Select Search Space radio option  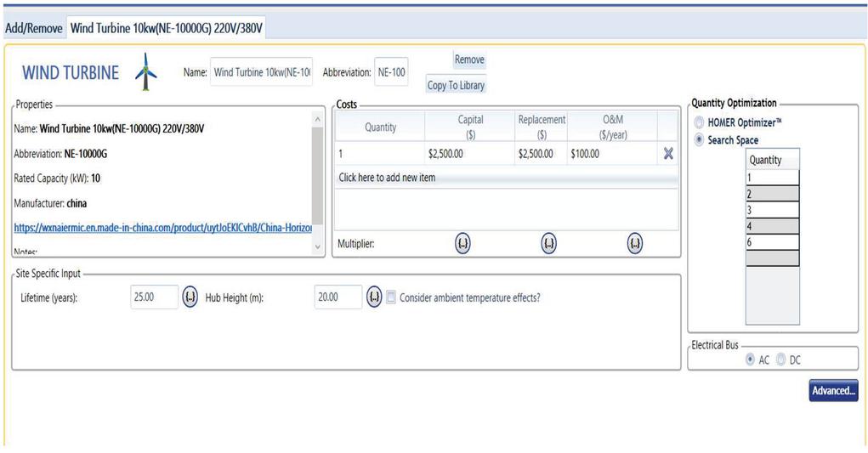tap(700, 140)
